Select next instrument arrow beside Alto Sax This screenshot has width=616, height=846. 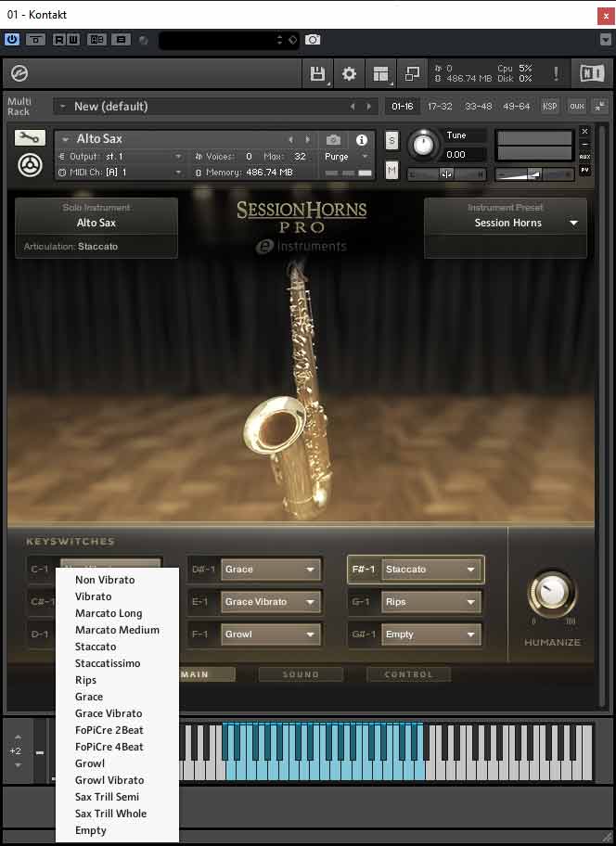pos(307,140)
